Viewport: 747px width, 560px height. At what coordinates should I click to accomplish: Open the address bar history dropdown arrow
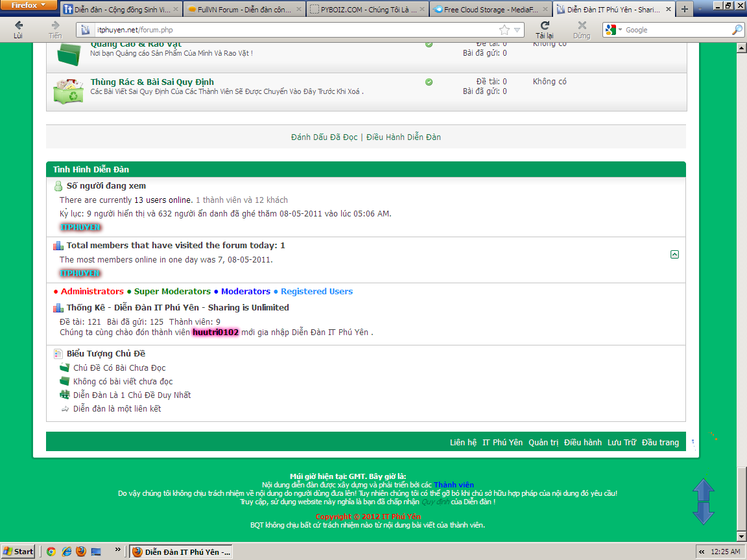pos(517,30)
